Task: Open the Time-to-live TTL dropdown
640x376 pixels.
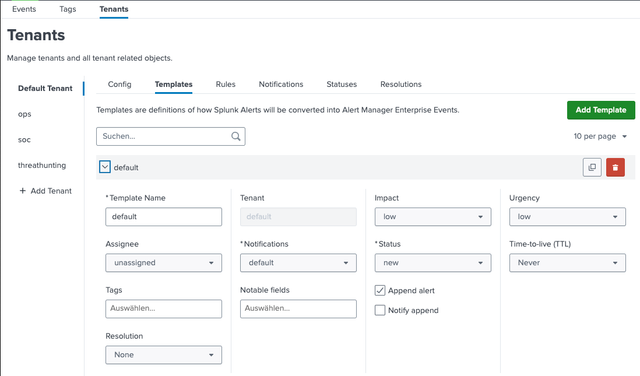Action: [x=567, y=263]
